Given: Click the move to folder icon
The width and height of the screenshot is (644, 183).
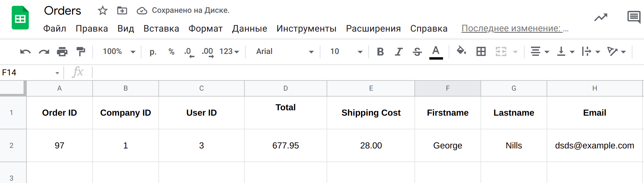Looking at the screenshot, I should (122, 11).
